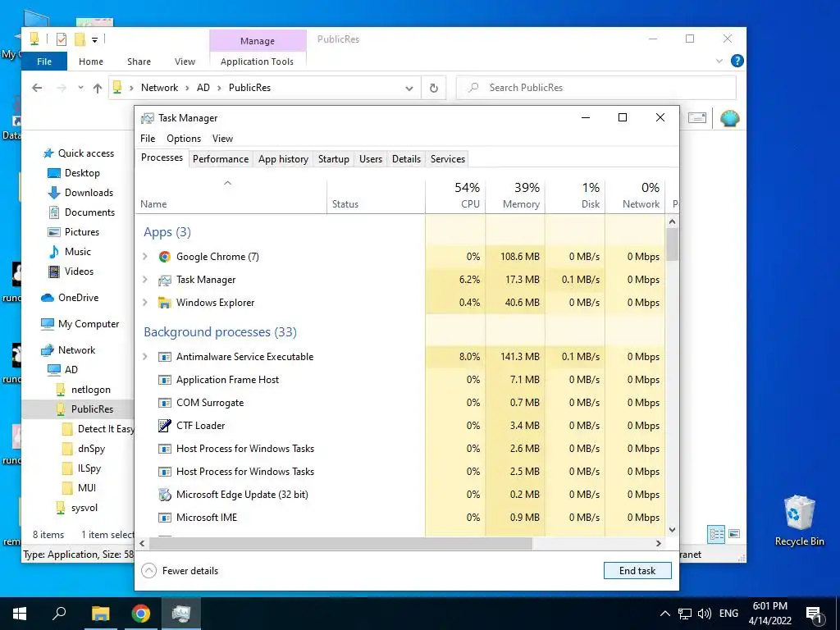Switch to the Performance tab
840x630 pixels.
221,159
